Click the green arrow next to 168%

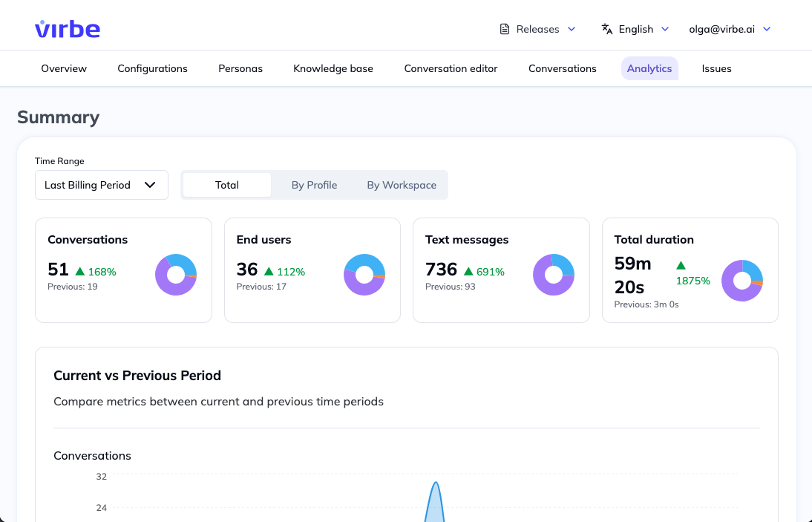point(79,271)
